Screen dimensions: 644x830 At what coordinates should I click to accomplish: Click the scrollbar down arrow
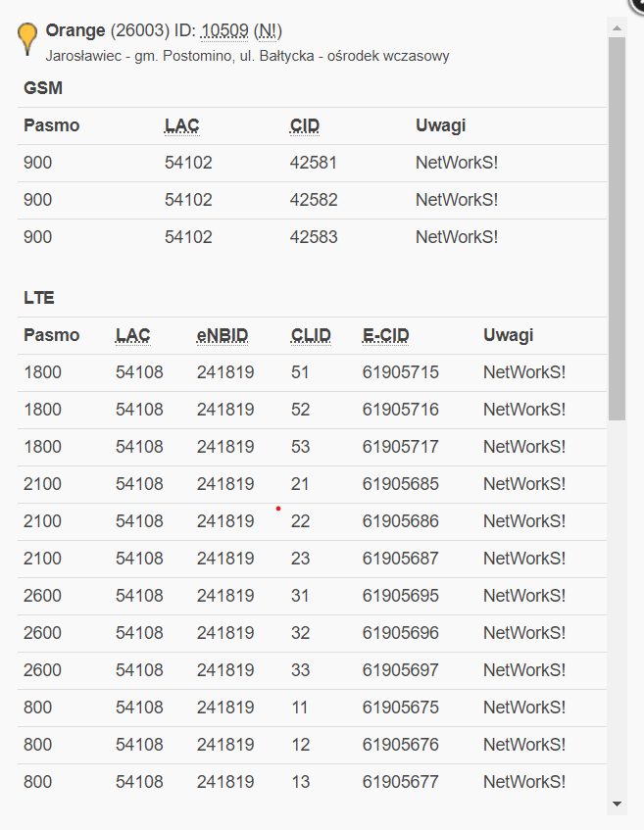tap(616, 801)
